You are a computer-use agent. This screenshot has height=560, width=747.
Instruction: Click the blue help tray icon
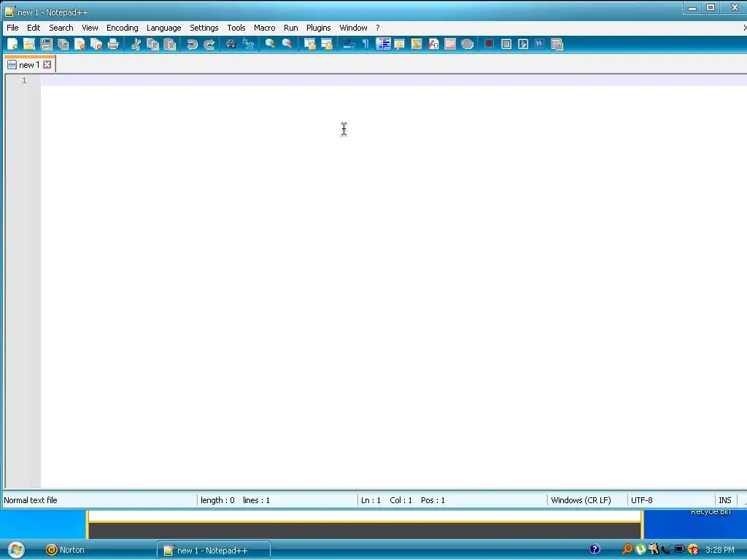click(595, 549)
